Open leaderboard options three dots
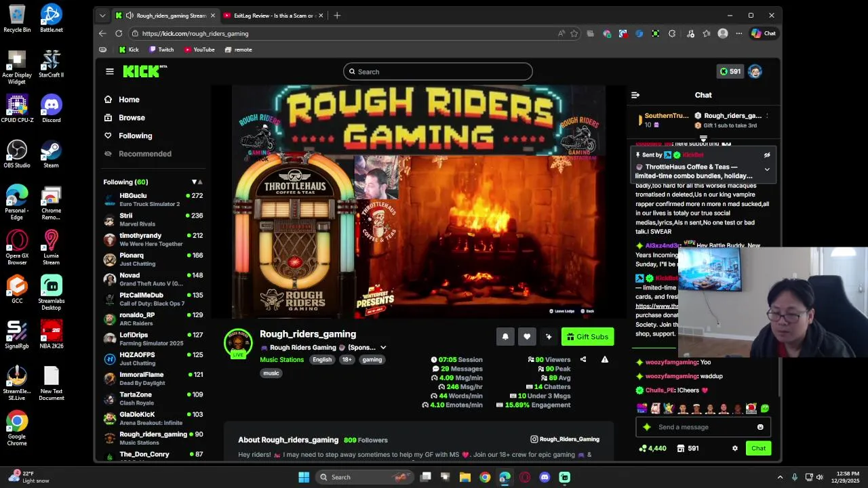The height and width of the screenshot is (488, 868). point(767,116)
